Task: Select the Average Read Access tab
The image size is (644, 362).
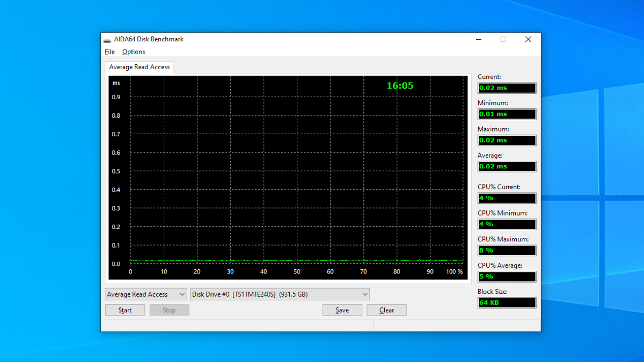Action: [x=140, y=67]
